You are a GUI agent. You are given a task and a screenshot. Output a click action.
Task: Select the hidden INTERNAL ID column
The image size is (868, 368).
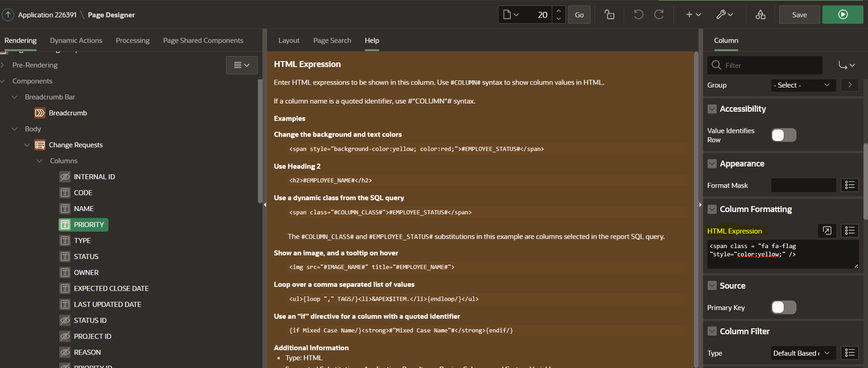click(94, 177)
